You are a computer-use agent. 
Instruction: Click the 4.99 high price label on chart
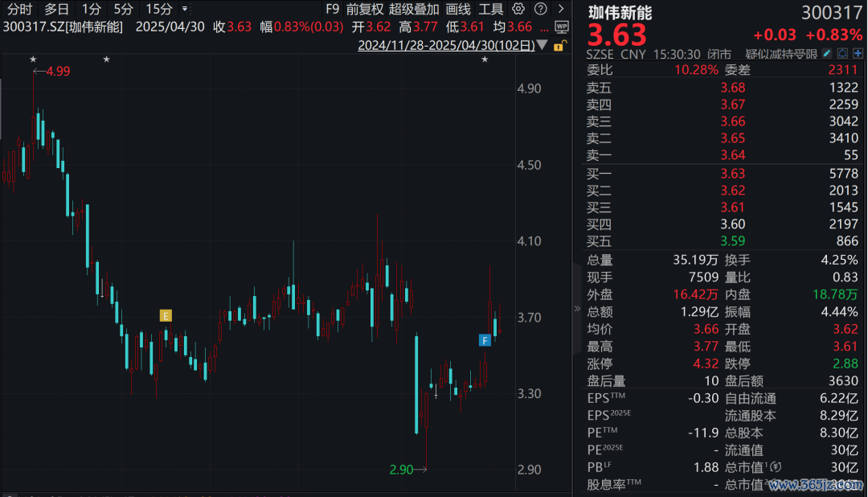[58, 72]
